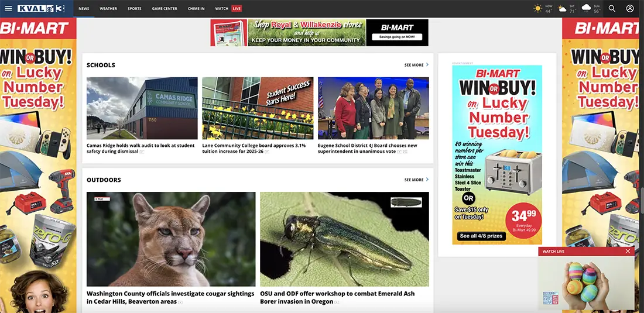Open the Sports menu item
Screen dimensions: 644x313
[x=134, y=8]
